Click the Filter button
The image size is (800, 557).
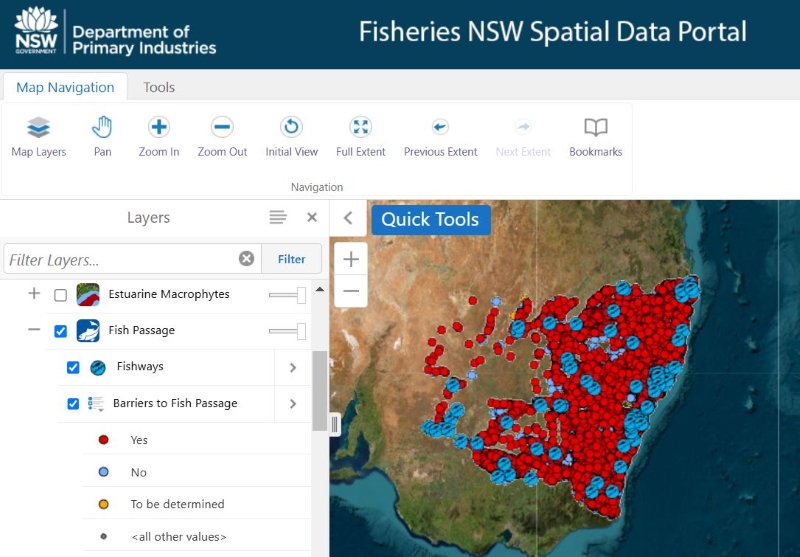[291, 259]
